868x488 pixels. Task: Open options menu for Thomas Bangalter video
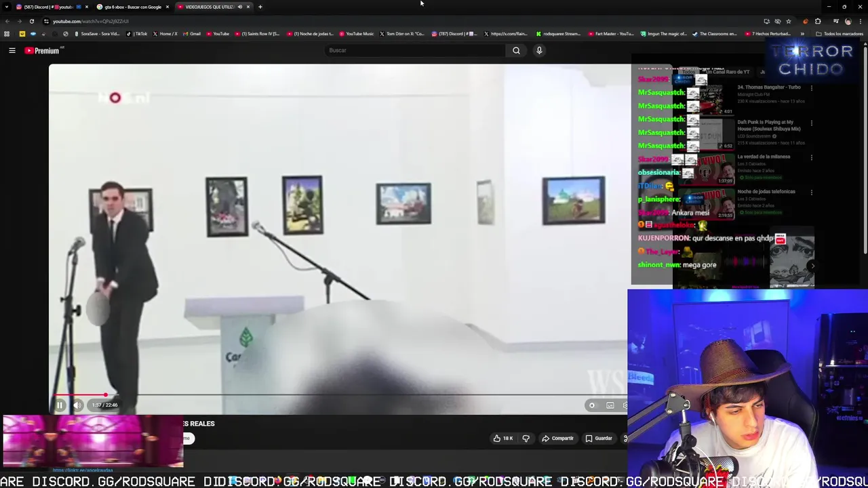tap(812, 88)
